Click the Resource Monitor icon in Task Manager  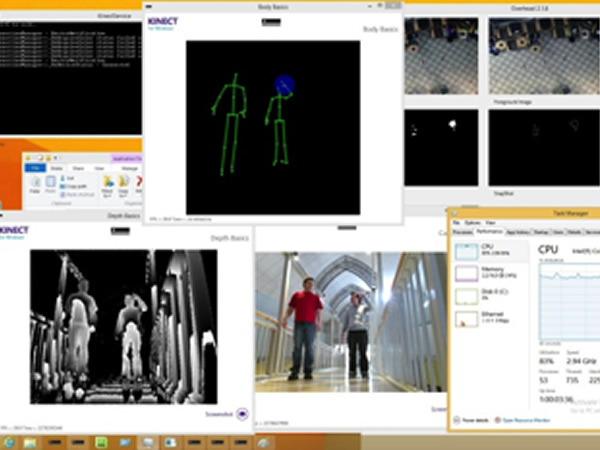pyautogui.click(x=497, y=420)
